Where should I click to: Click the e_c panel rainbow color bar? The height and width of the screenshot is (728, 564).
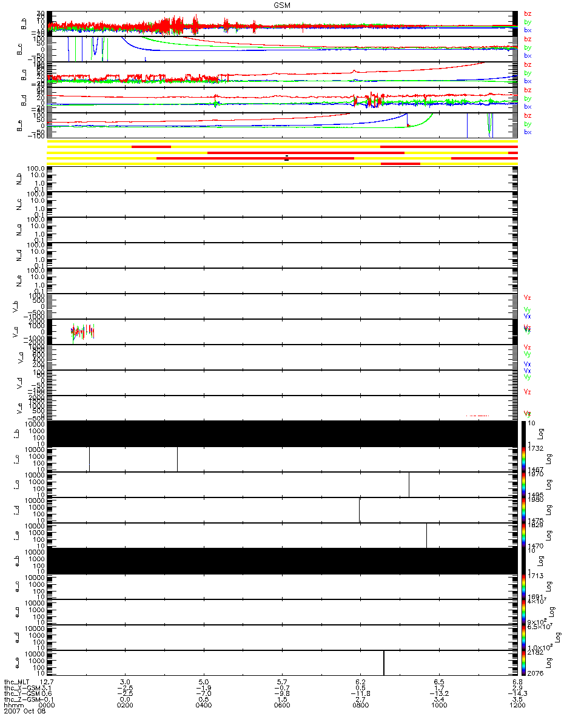pos(523,587)
